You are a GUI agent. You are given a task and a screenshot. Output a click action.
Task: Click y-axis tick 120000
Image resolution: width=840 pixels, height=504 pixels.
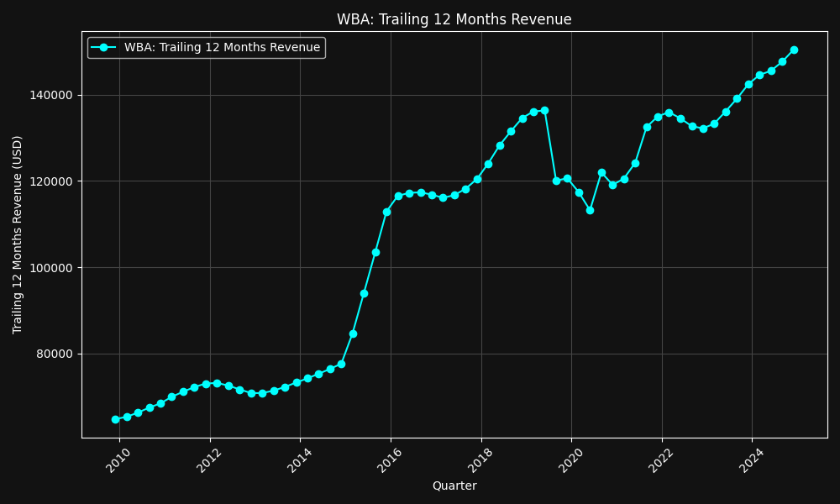53,181
